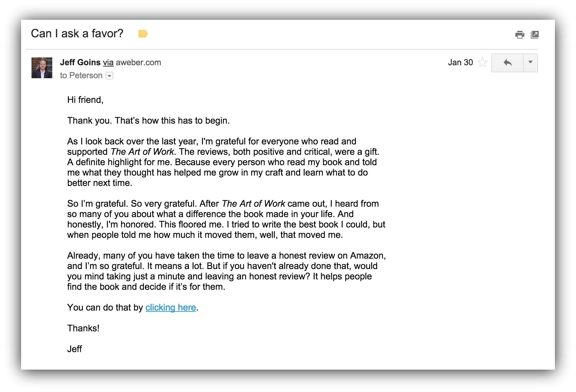Open the dropdown arrow next to Reply
Viewport: 576px width, 392px height.
click(x=531, y=62)
